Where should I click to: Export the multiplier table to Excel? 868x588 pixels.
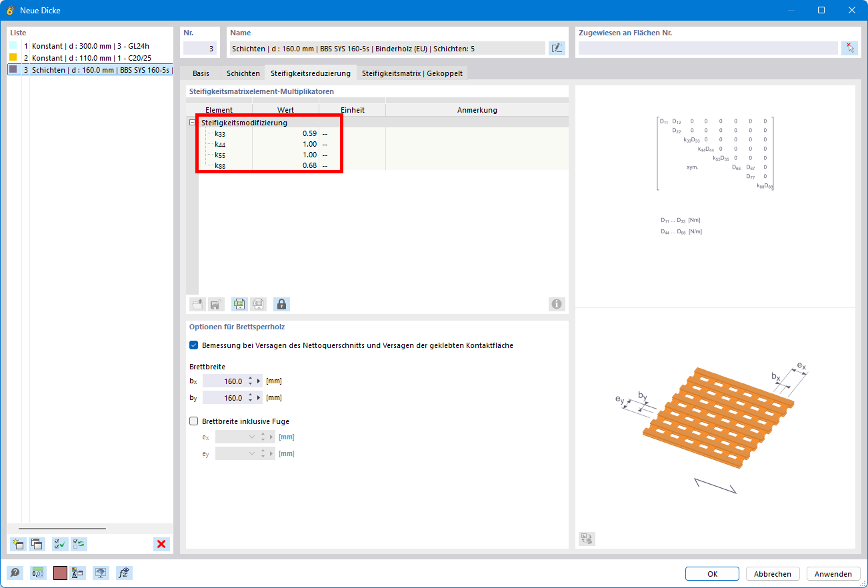(239, 304)
